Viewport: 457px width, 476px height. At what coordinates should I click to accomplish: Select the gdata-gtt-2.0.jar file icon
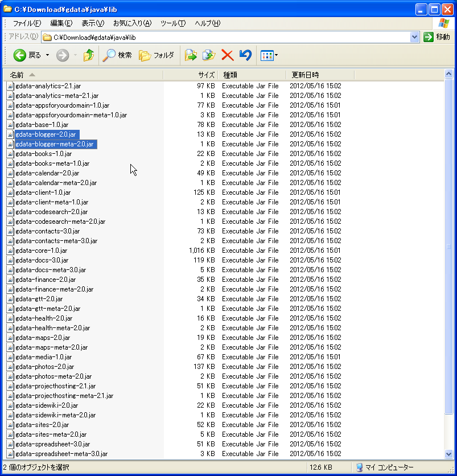tap(10, 299)
